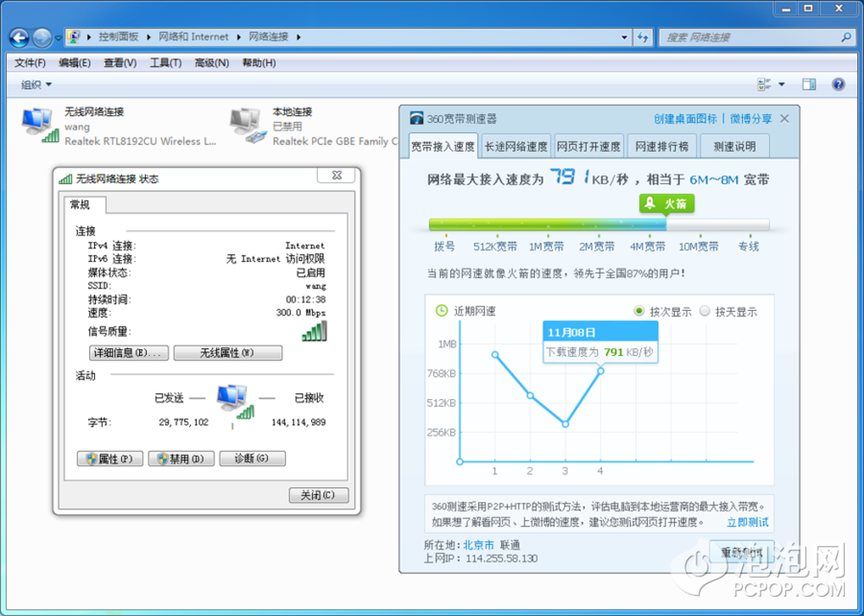Switch to the 网页打开速度 tab
This screenshot has width=864, height=616.
point(588,147)
